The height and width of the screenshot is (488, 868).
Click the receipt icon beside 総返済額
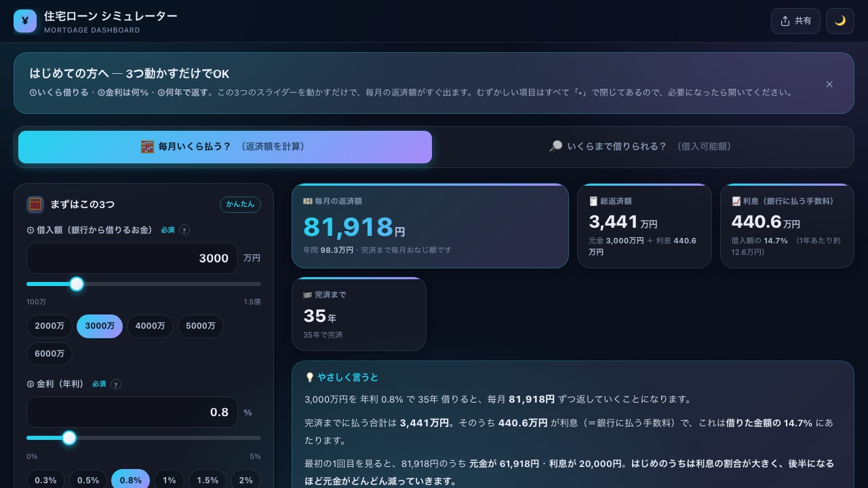[x=593, y=201]
